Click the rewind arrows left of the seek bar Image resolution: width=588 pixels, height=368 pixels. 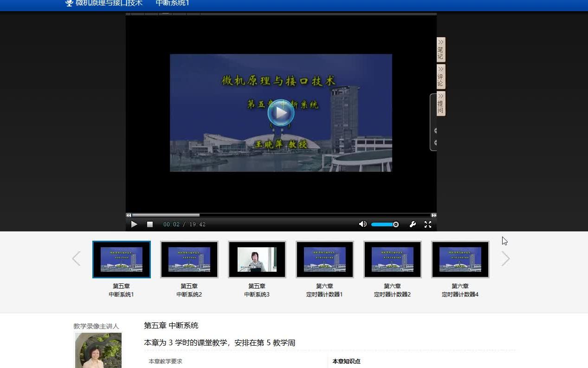click(x=129, y=215)
